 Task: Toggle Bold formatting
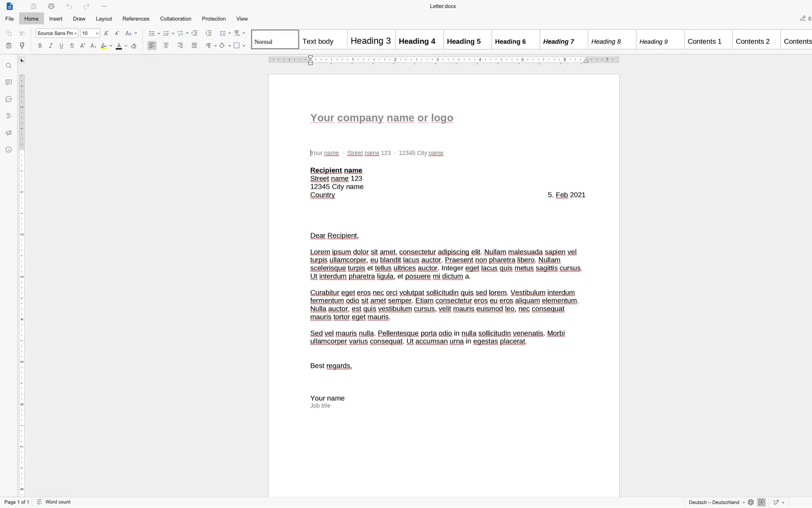pos(40,46)
